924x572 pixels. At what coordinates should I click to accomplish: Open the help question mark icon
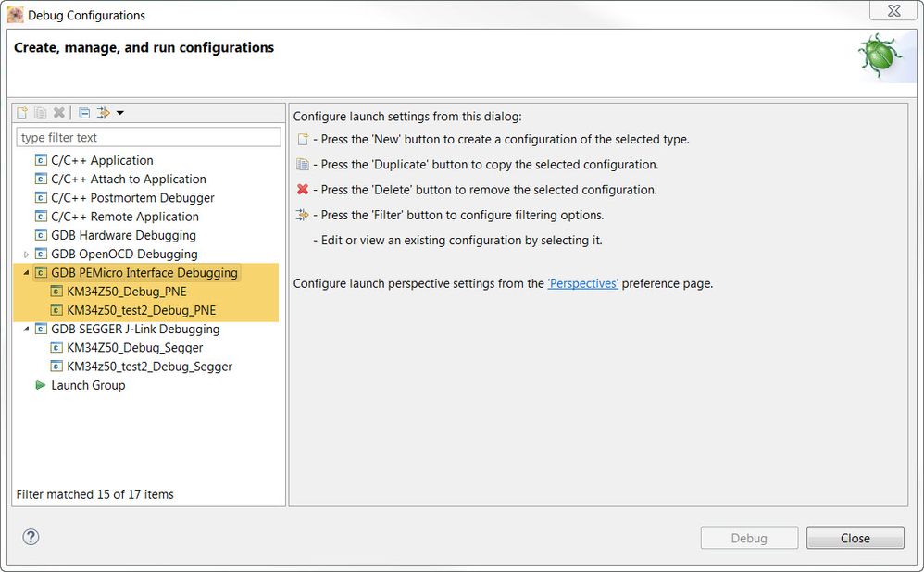(x=31, y=537)
